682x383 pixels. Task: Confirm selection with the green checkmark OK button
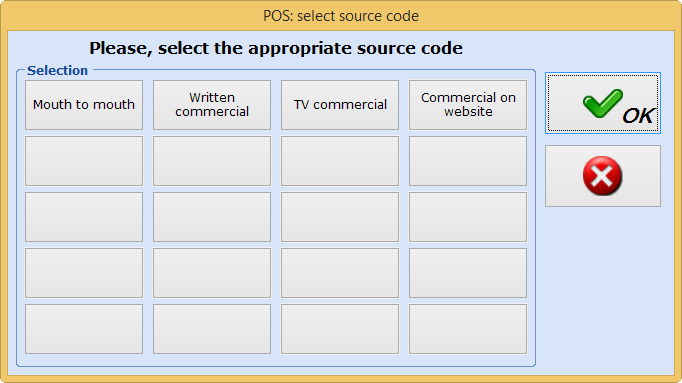603,103
